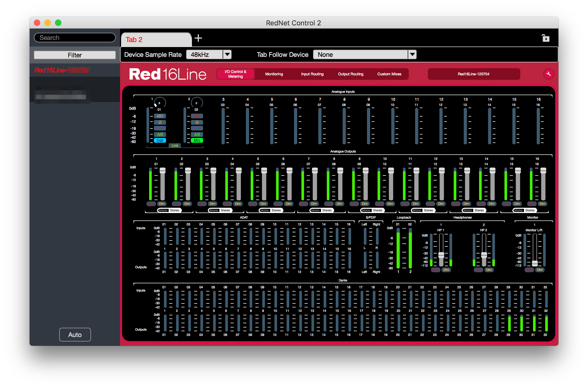Toggle 48V phantom power on input 1
588x388 pixels.
click(x=160, y=116)
